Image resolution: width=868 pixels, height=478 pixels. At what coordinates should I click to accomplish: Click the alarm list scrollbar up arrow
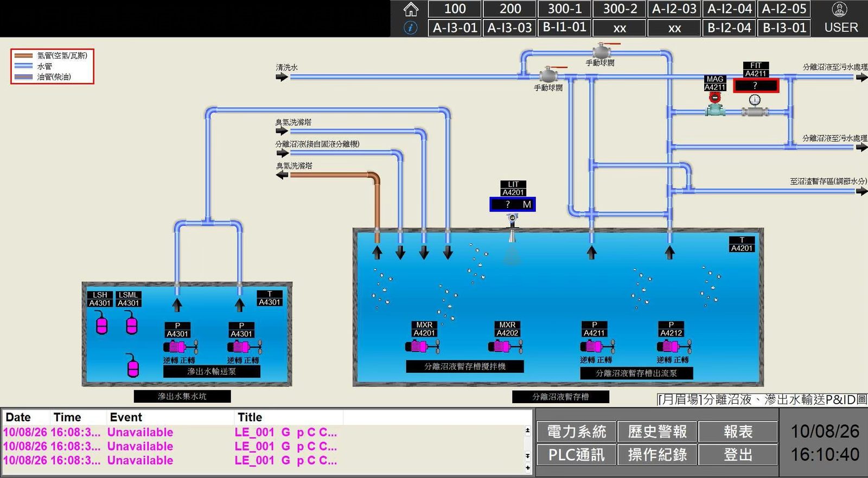(527, 431)
